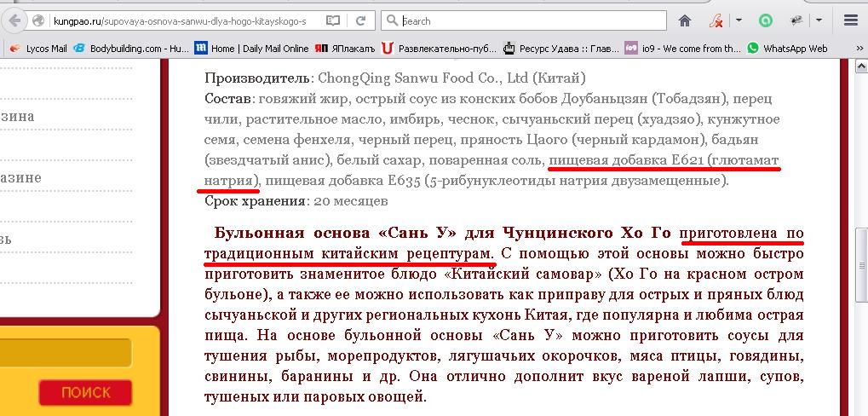Open Ресурс Удава bookmark
The height and width of the screenshot is (416, 868).
tap(560, 49)
